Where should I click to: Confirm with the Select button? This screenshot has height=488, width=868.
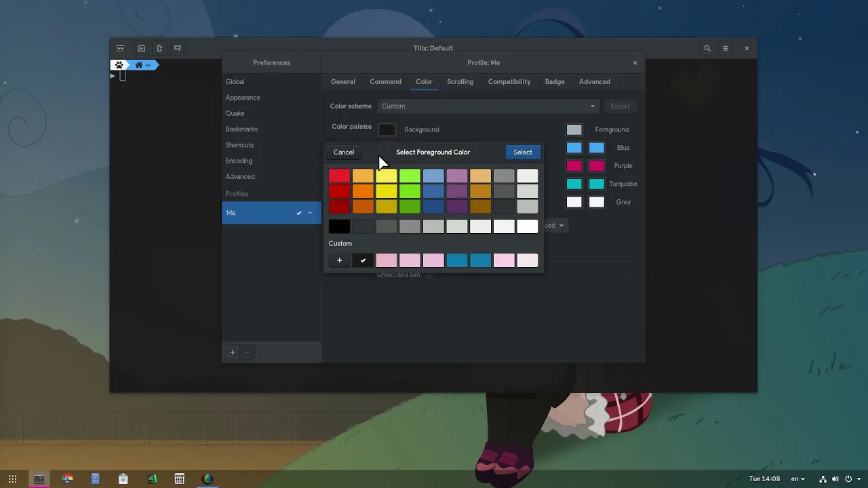[x=523, y=152]
